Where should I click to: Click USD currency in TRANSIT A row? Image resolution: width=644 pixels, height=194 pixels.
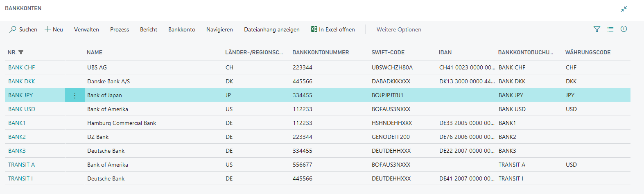pyautogui.click(x=571, y=165)
